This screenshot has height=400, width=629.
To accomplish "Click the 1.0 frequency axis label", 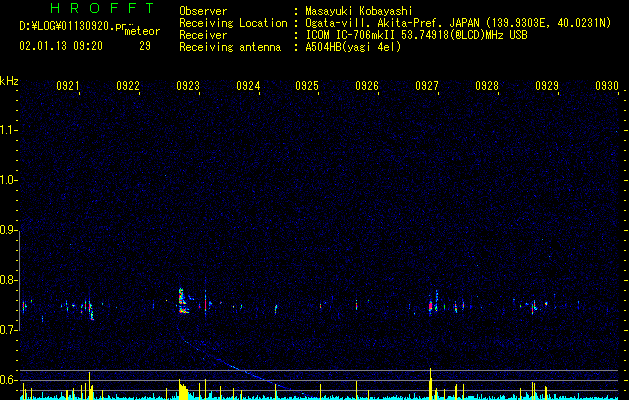I will [x=8, y=180].
